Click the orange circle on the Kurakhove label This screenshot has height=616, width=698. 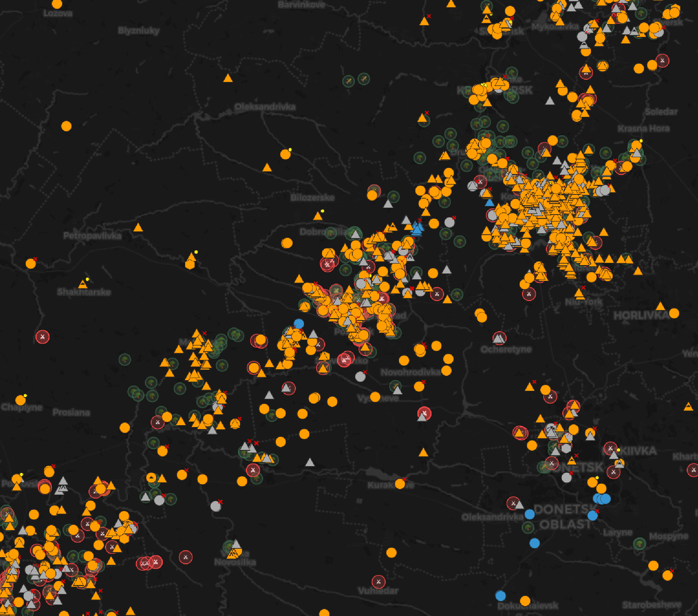tap(400, 484)
